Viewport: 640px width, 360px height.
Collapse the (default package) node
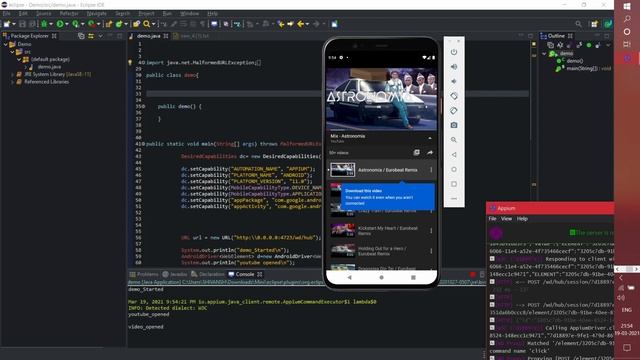coord(19,59)
